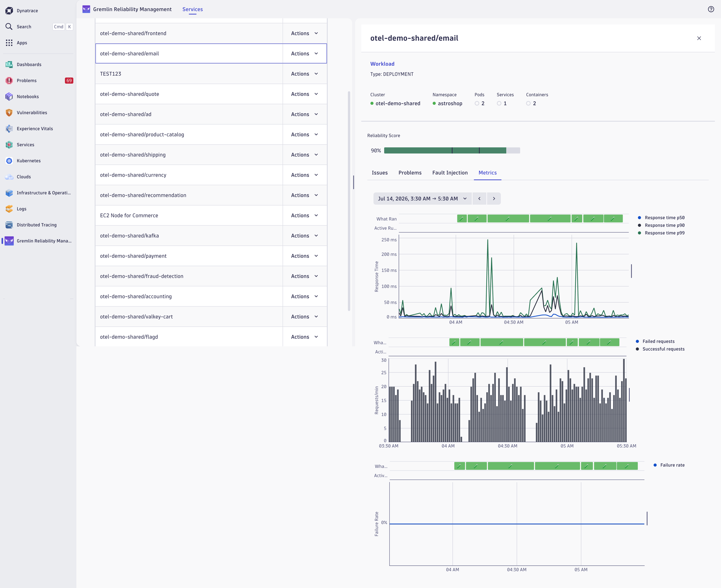This screenshot has width=721, height=588.
Task: Expand Actions for TEST123
Action: pyautogui.click(x=305, y=74)
